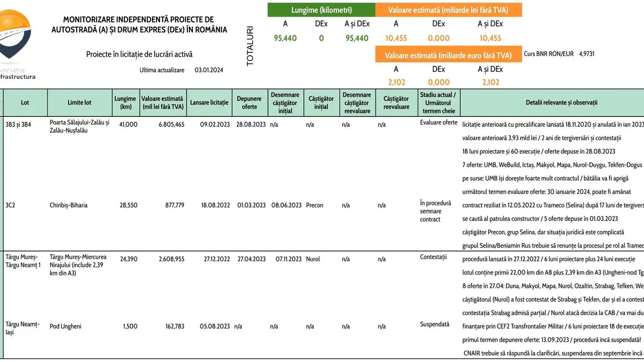The height and width of the screenshot is (362, 644).
Task: Click the "miliarde euro fără TVA" orange header
Action: click(x=448, y=55)
